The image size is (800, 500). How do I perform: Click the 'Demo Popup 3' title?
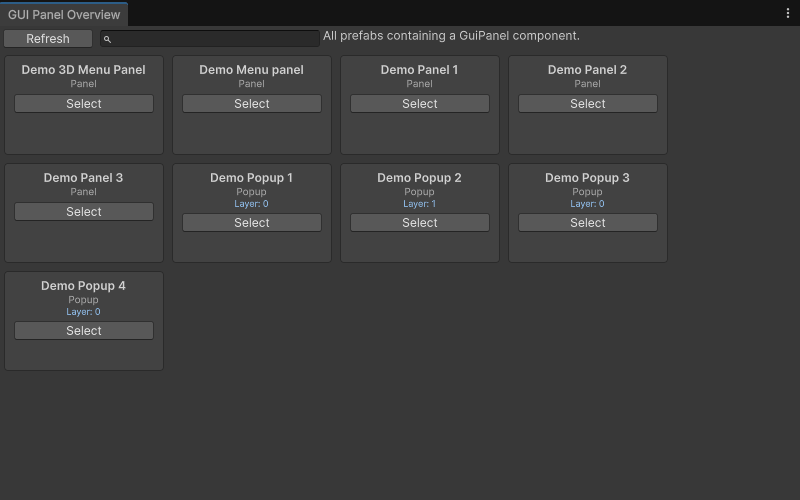(x=587, y=178)
